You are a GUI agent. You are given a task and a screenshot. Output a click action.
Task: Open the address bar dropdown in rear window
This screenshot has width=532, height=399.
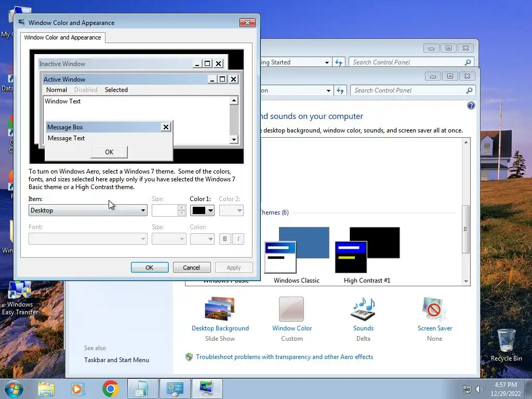(327, 62)
